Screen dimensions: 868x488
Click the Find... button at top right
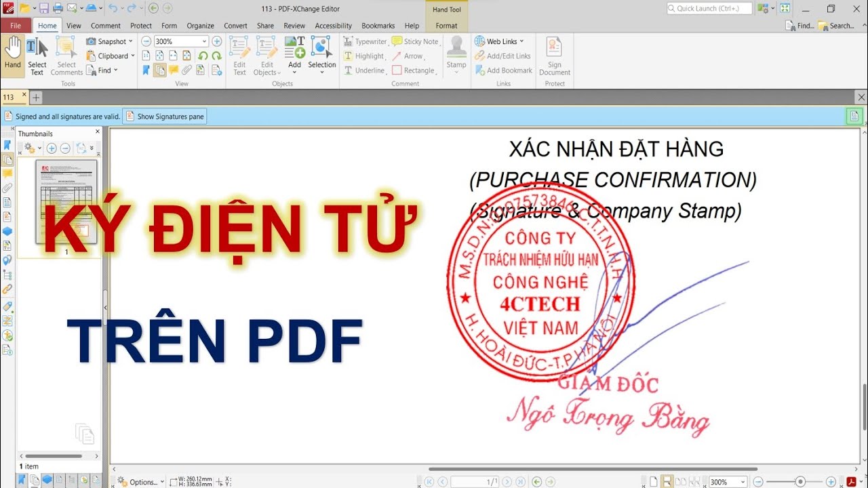coord(800,26)
